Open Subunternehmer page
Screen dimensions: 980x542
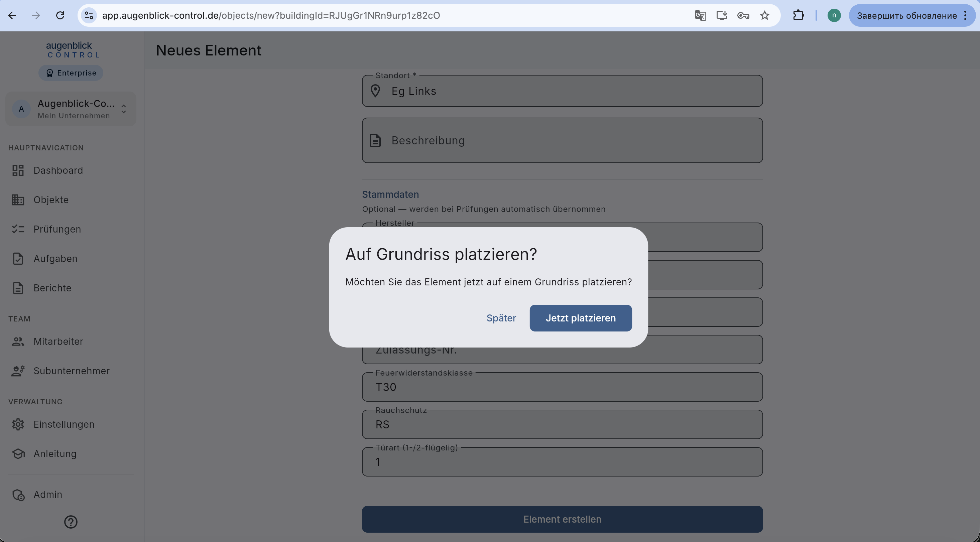71,371
